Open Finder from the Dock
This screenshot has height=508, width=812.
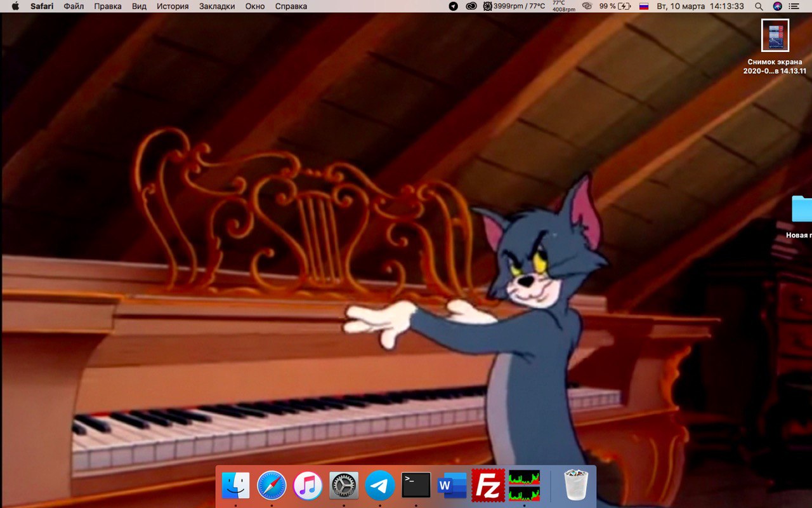[x=235, y=486]
